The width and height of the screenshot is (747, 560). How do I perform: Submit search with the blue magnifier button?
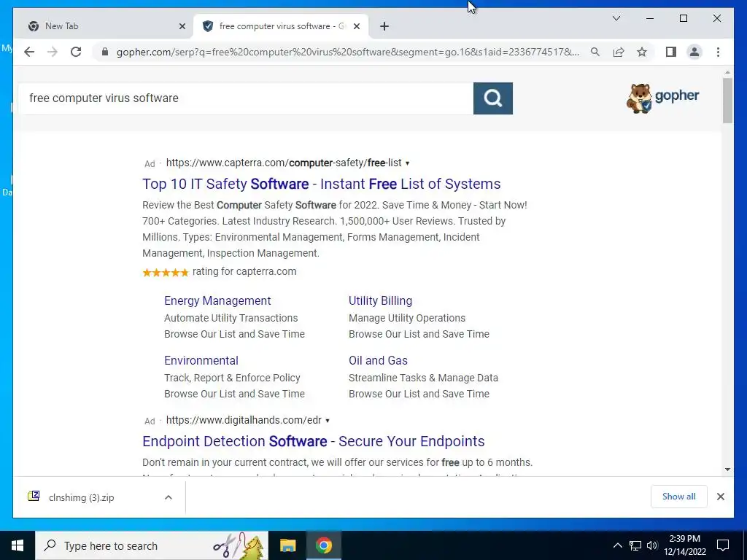[493, 98]
